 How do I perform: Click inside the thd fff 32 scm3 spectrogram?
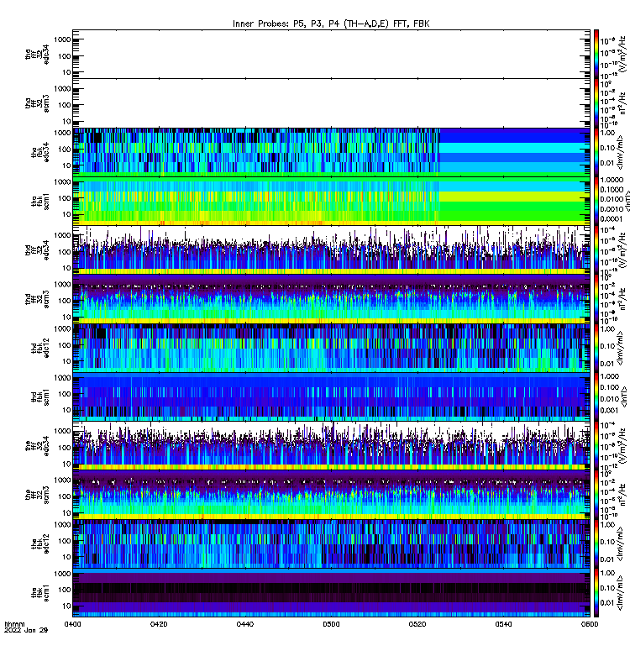tap(331, 299)
